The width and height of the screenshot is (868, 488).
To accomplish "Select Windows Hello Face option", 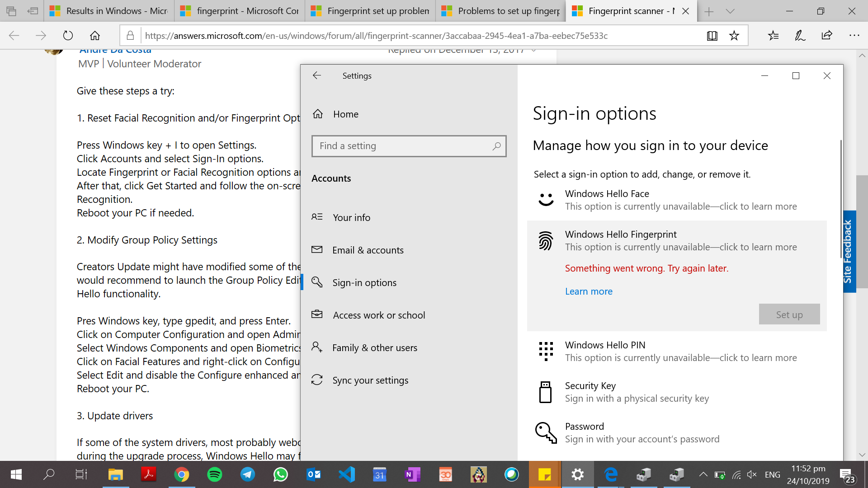I will tap(677, 200).
